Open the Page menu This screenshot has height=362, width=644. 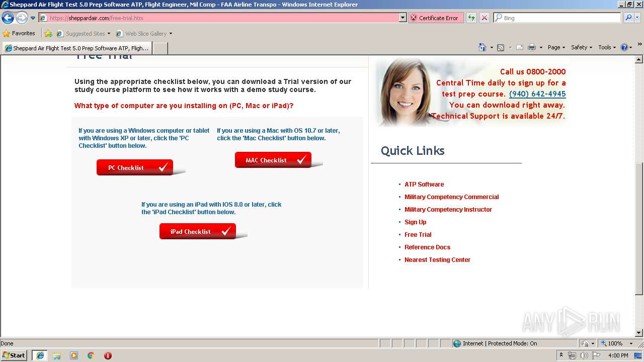coord(556,47)
